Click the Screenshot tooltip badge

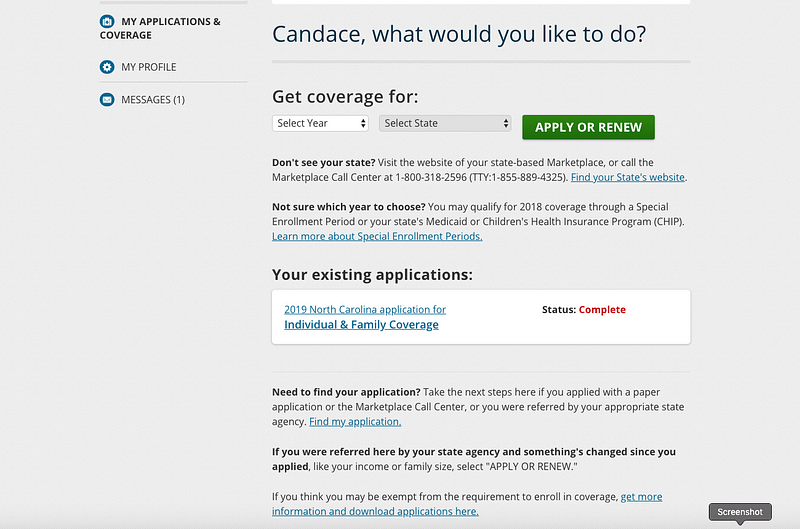740,512
